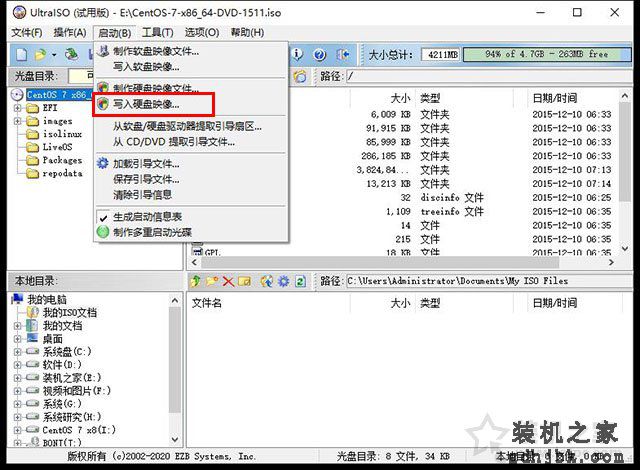Select the isolinux folder in tree
The height and width of the screenshot is (470, 640).
tap(62, 134)
